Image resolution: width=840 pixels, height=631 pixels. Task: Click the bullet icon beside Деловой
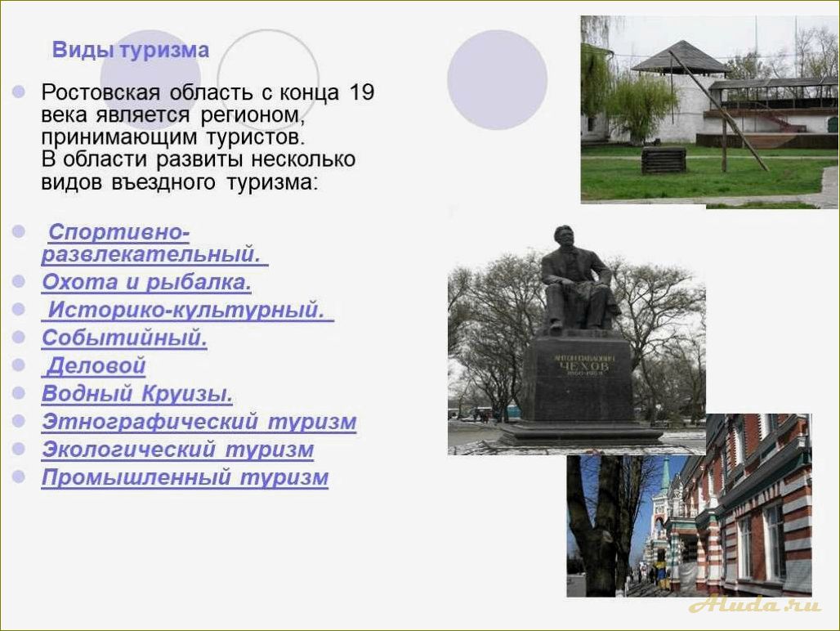[18, 366]
